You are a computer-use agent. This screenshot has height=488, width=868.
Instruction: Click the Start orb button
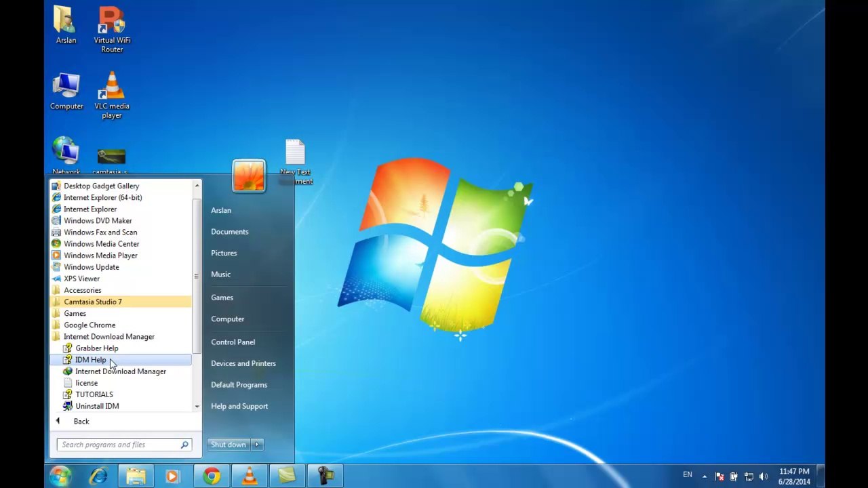(x=60, y=476)
